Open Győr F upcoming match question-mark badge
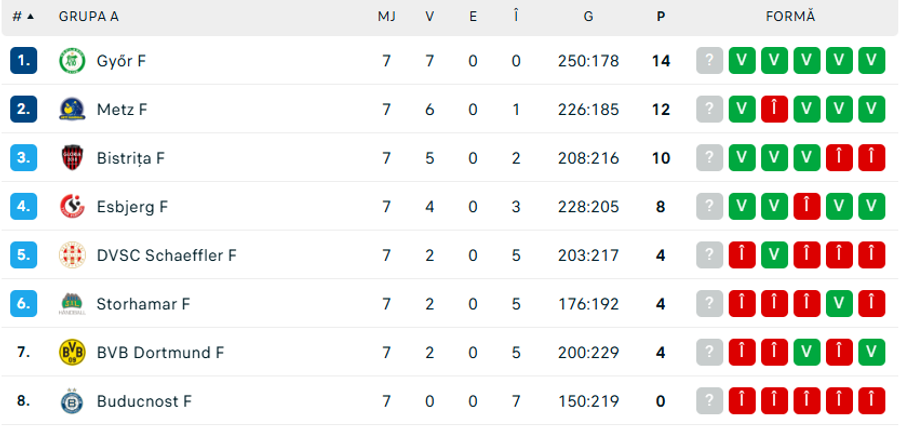 coord(709,60)
